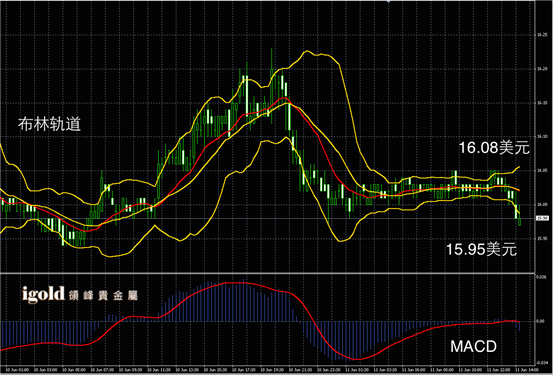Click the 16.05 price axis label
The image size is (553, 375).
coord(542,170)
